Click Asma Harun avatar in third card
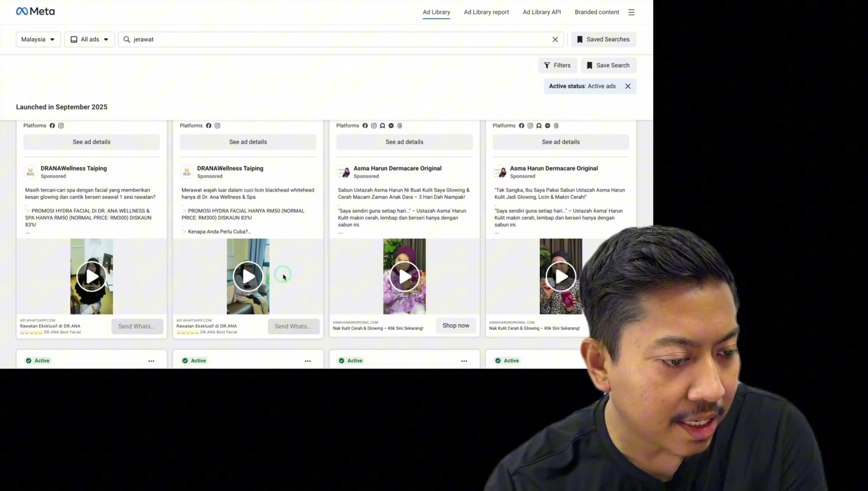 coord(343,172)
